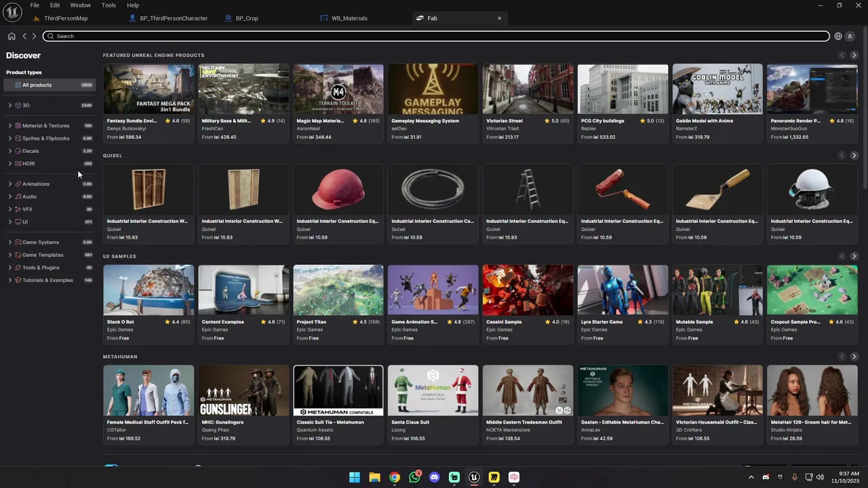Switch to the BP_Crop tab
The height and width of the screenshot is (488, 868).
247,18
